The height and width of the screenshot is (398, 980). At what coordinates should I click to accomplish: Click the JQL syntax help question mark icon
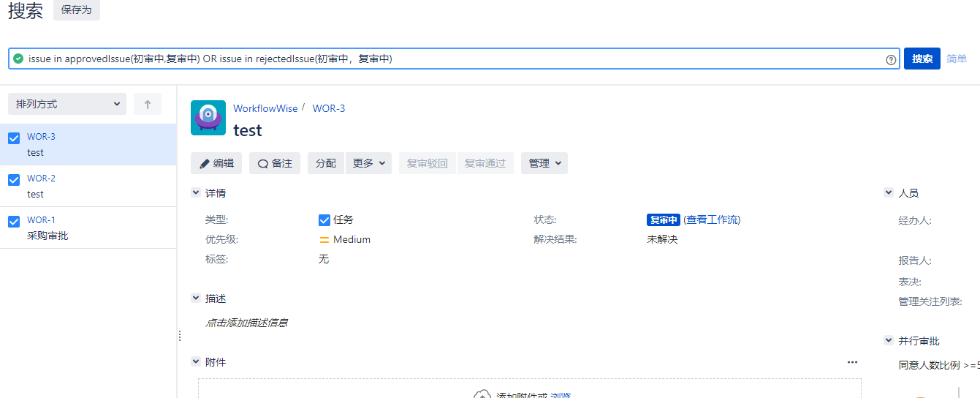(x=891, y=59)
